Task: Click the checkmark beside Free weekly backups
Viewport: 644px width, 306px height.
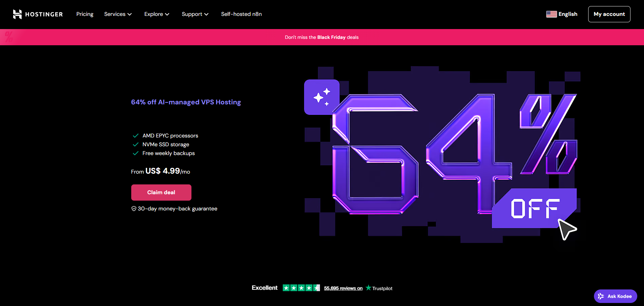Action: (x=136, y=153)
